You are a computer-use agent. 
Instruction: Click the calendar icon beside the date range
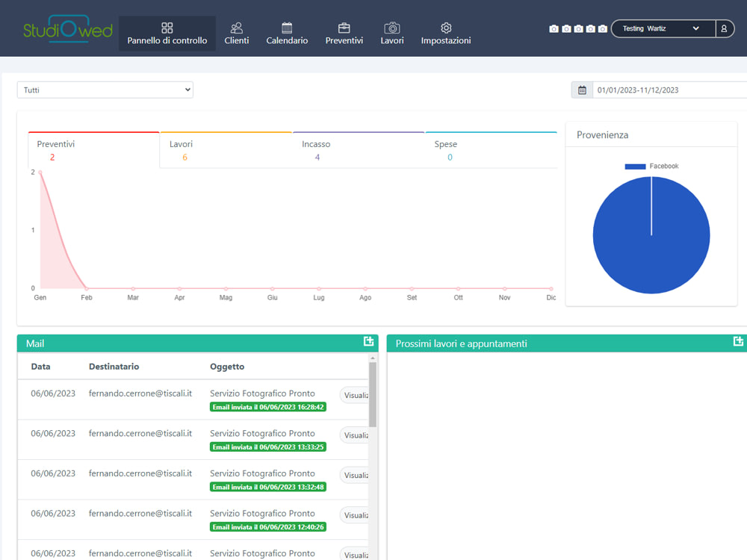point(582,90)
